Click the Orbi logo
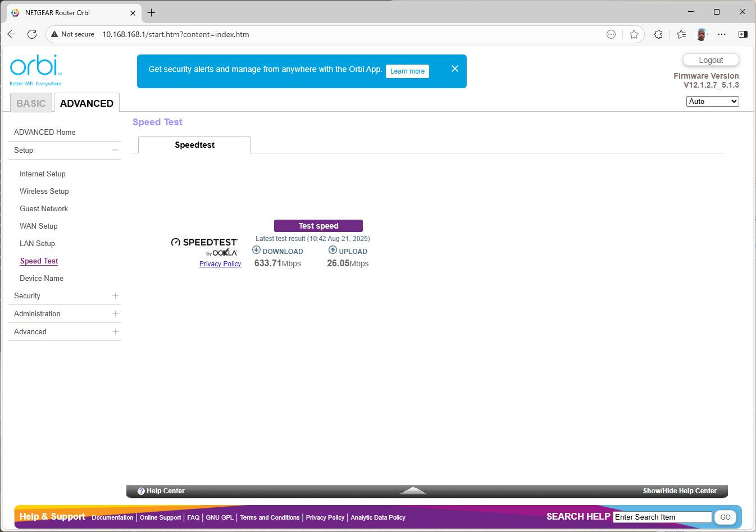The height and width of the screenshot is (532, 756). click(x=36, y=70)
